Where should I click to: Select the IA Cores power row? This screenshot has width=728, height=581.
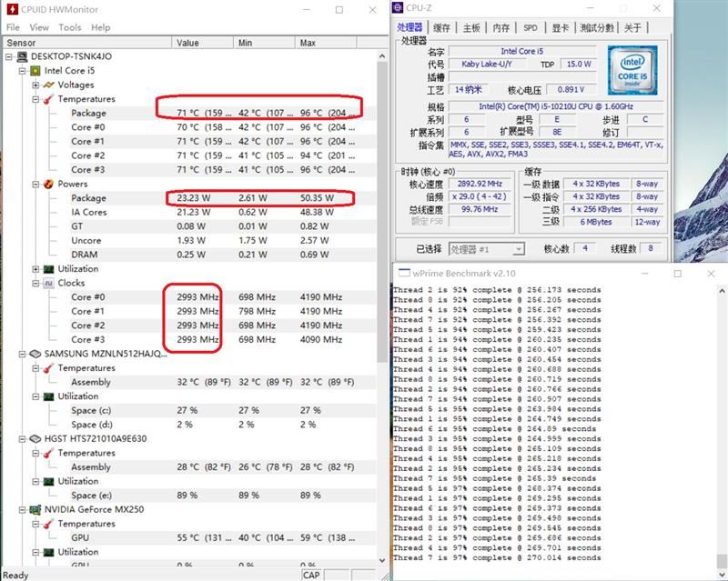click(x=189, y=212)
